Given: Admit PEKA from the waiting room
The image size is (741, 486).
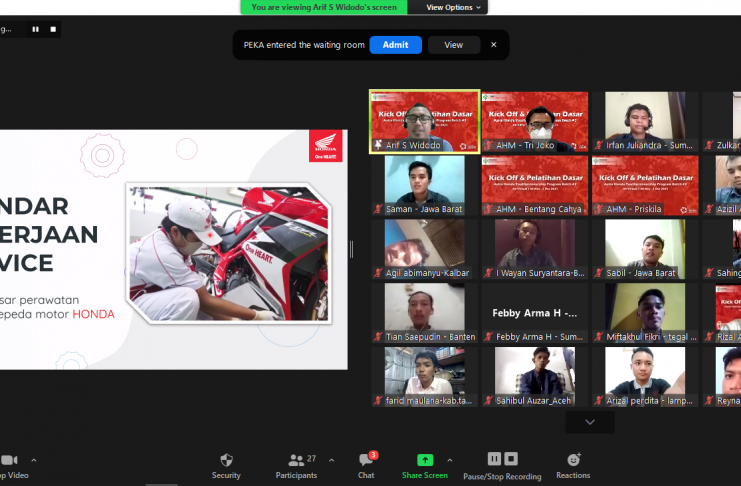Looking at the screenshot, I should coord(395,45).
